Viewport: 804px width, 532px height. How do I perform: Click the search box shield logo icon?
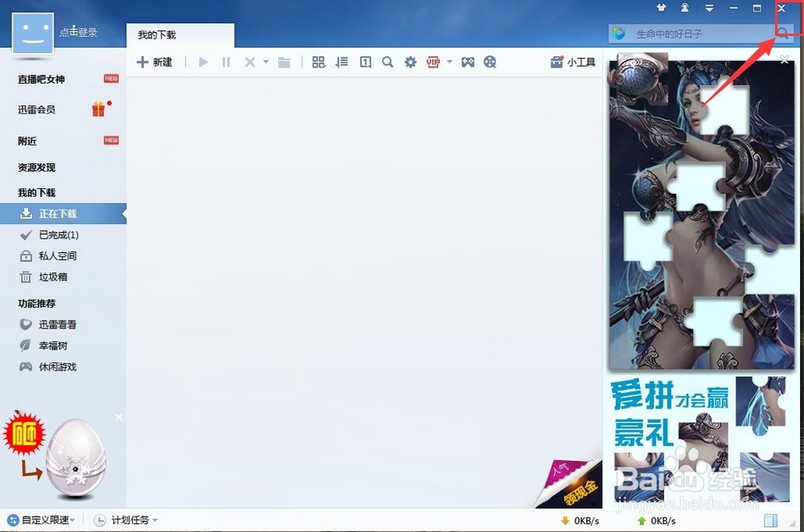(619, 34)
